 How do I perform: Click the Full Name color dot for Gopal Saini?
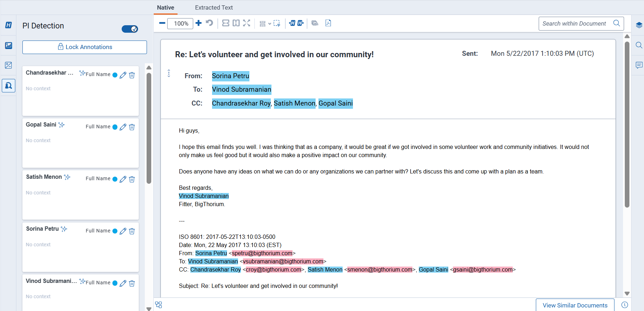click(115, 127)
